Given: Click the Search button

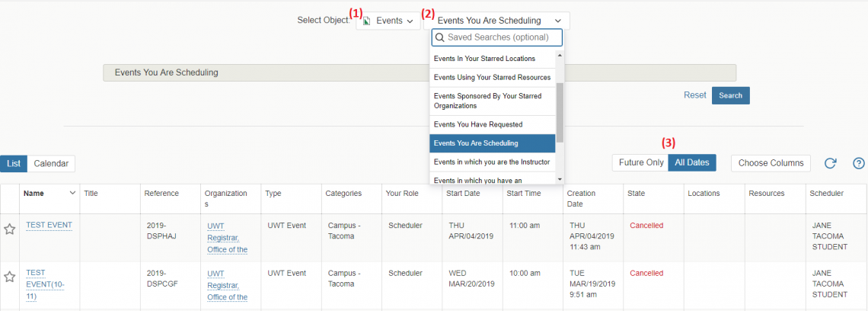Looking at the screenshot, I should pos(731,95).
